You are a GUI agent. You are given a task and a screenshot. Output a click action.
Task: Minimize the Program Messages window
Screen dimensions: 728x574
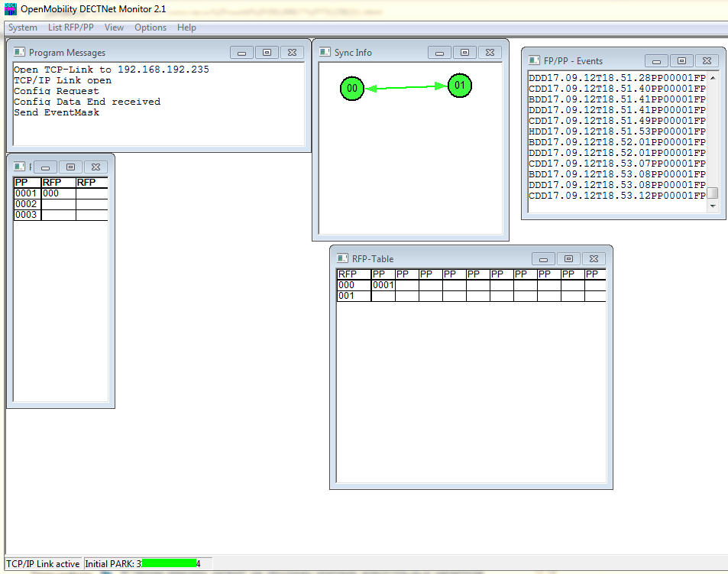(x=242, y=53)
